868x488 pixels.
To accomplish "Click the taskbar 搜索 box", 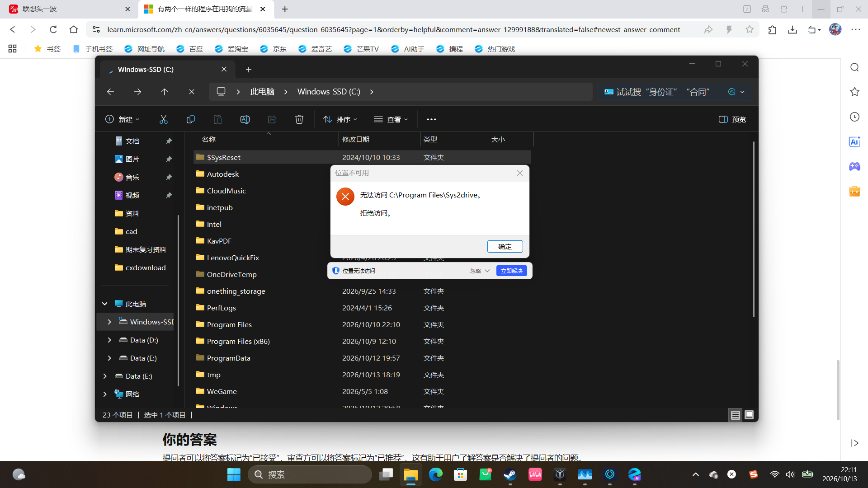I will click(310, 474).
